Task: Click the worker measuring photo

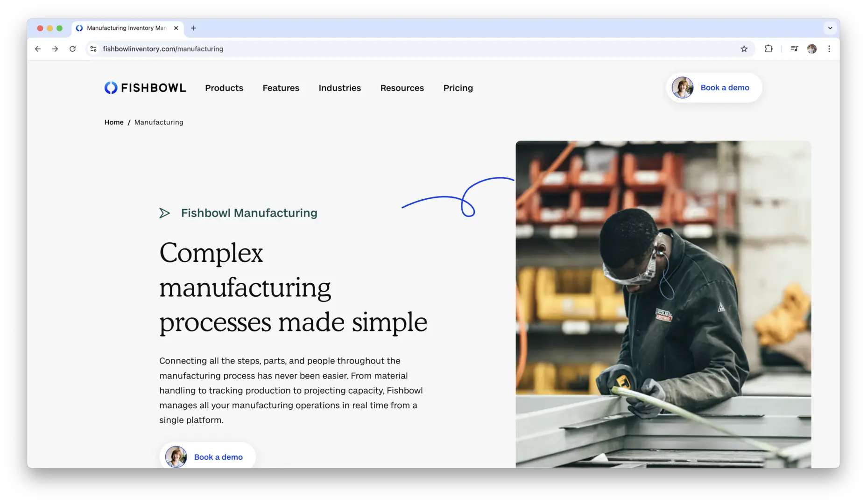Action: tap(663, 304)
